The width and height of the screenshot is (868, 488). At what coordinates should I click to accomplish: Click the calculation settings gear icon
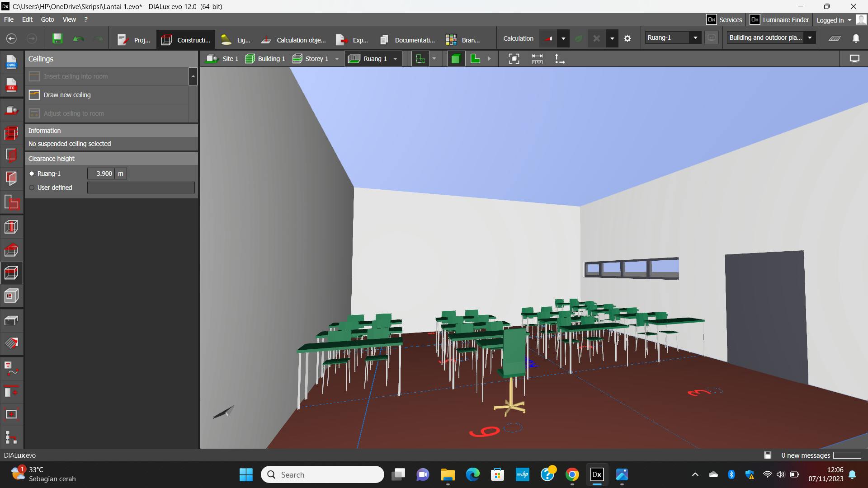pyautogui.click(x=627, y=39)
